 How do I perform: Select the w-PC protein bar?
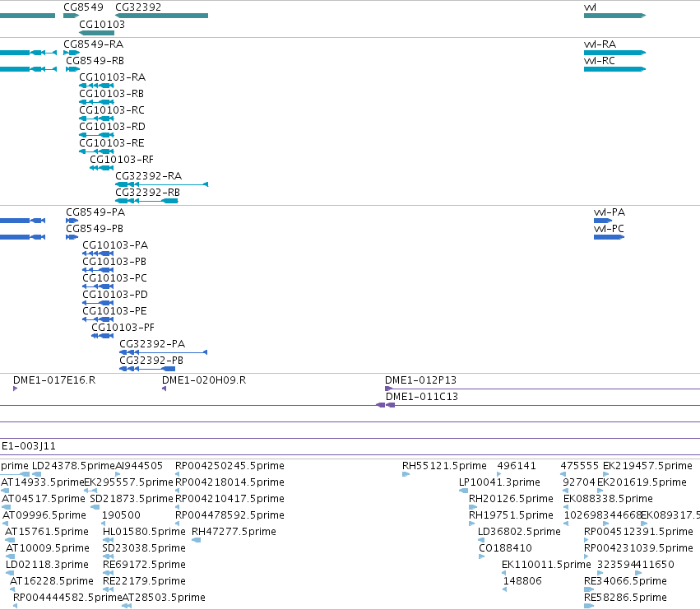click(609, 237)
